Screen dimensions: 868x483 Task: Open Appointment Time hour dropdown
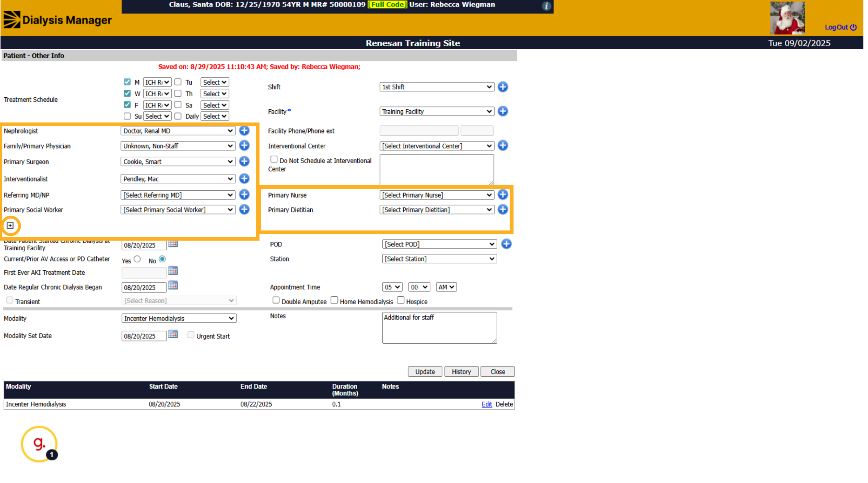click(392, 287)
